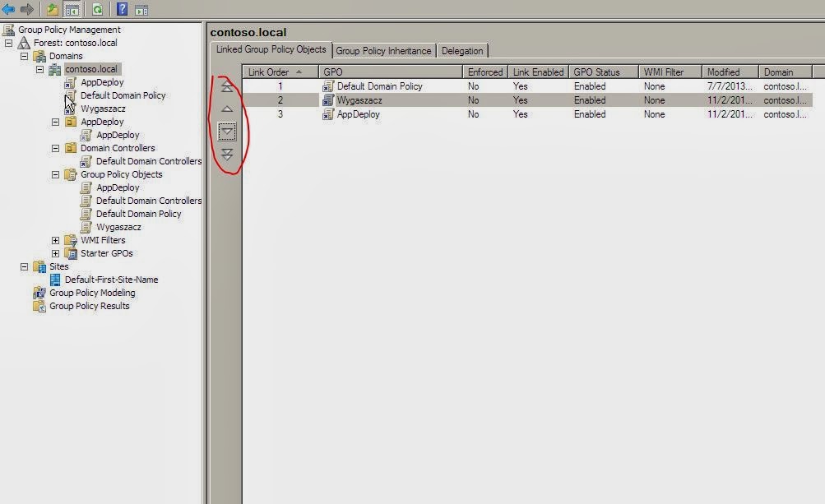The image size is (825, 504).
Task: Click the Group Policy Management root icon
Action: click(8, 30)
